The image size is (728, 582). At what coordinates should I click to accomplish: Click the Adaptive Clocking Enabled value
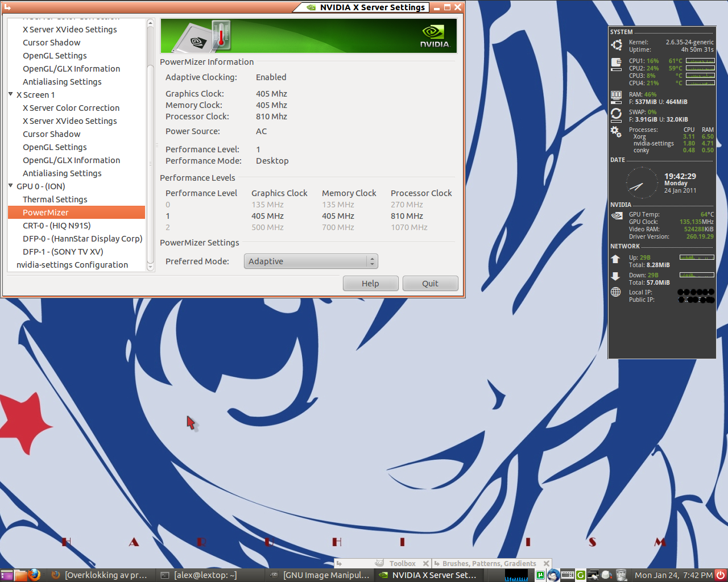[x=271, y=77]
